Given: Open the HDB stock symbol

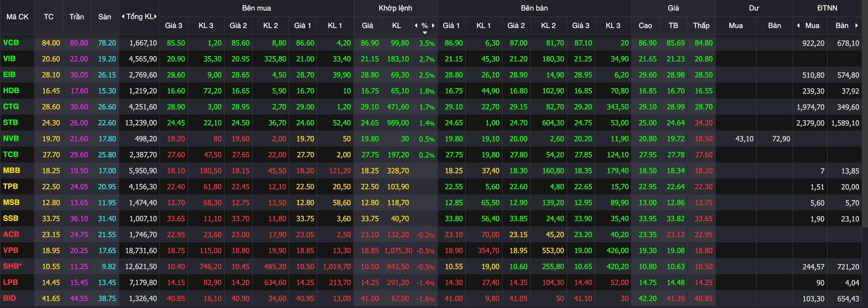Looking at the screenshot, I should [x=11, y=91].
